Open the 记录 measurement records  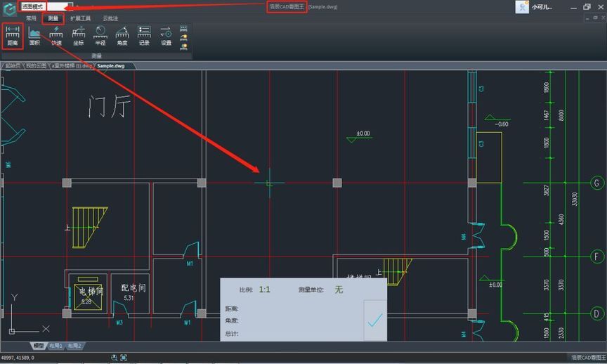click(x=144, y=35)
